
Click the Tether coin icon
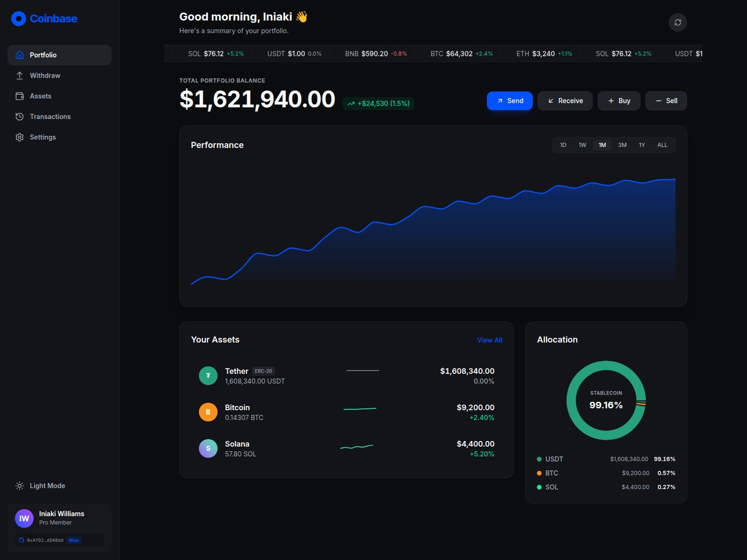[208, 376]
